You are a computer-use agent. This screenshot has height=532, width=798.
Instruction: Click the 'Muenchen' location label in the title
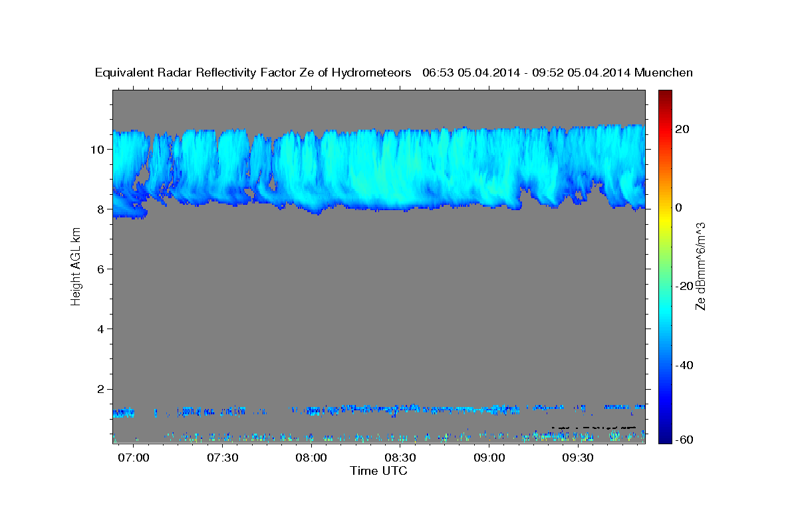pos(664,73)
